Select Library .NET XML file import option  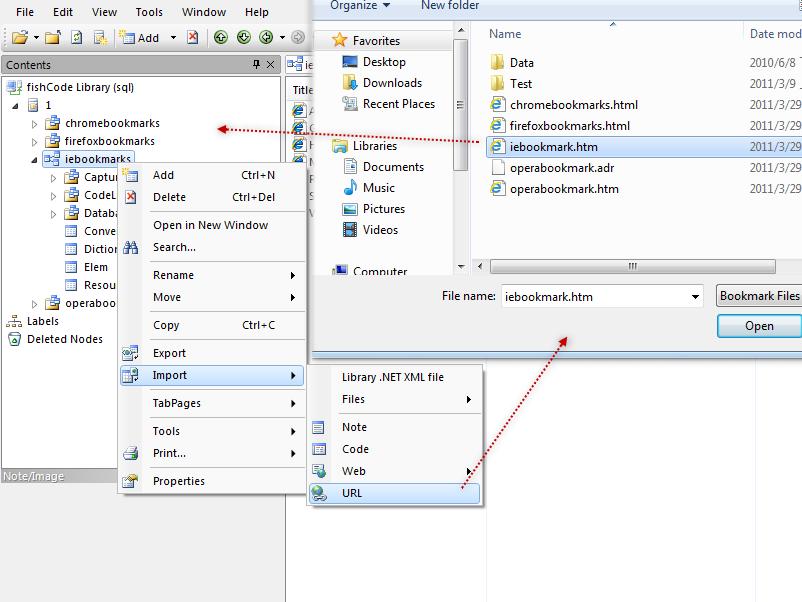coord(395,377)
